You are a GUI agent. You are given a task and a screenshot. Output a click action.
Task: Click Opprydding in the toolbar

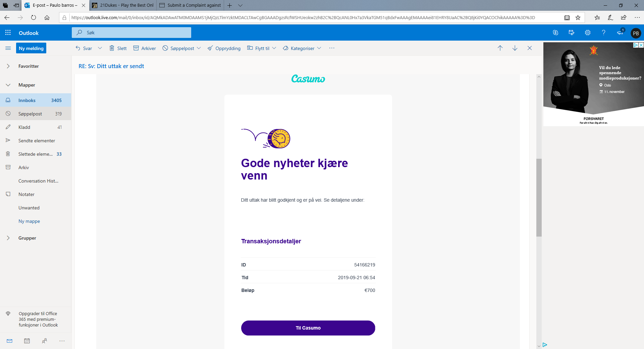pyautogui.click(x=224, y=48)
